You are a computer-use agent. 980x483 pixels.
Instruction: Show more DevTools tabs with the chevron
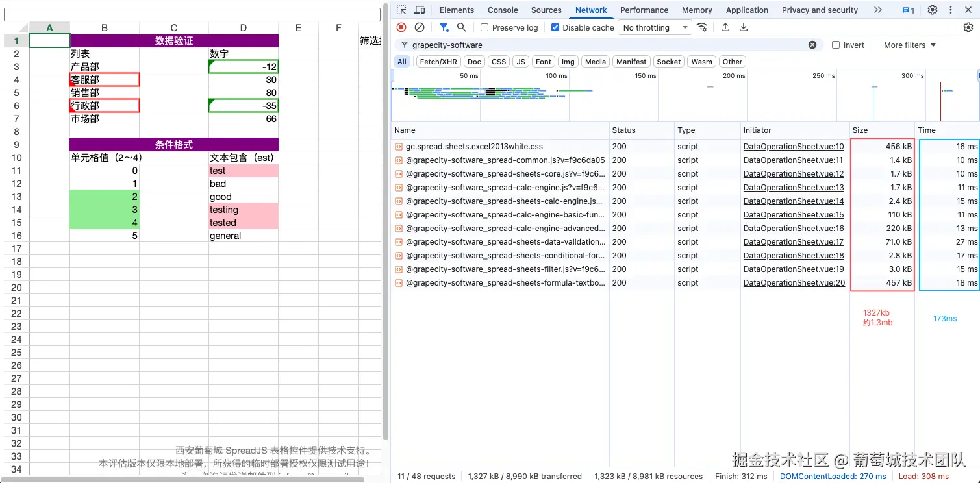tap(878, 10)
